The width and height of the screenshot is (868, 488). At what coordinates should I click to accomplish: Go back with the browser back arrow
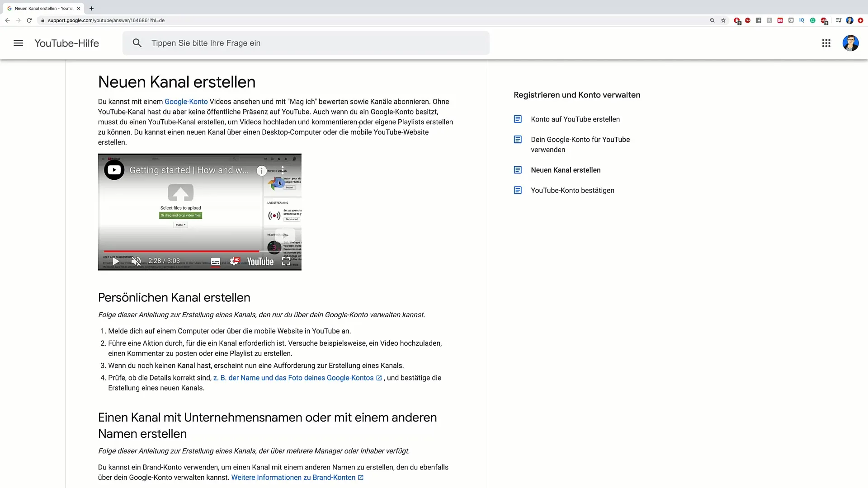[7, 20]
